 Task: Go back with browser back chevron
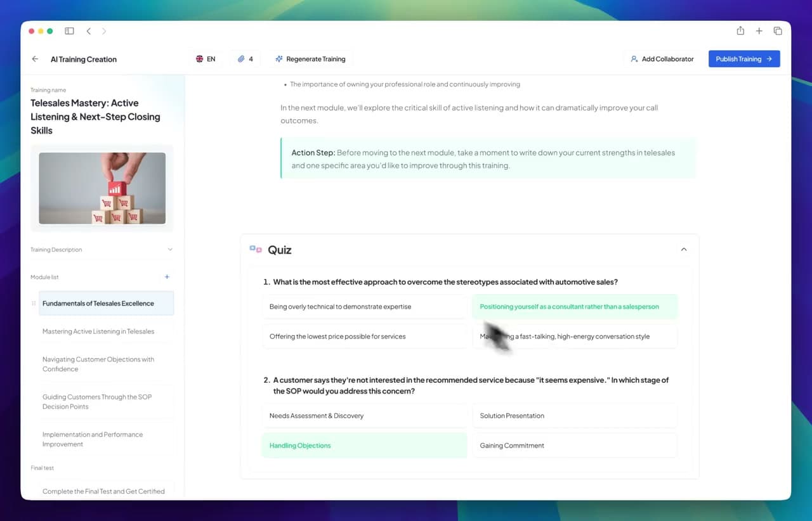point(89,31)
